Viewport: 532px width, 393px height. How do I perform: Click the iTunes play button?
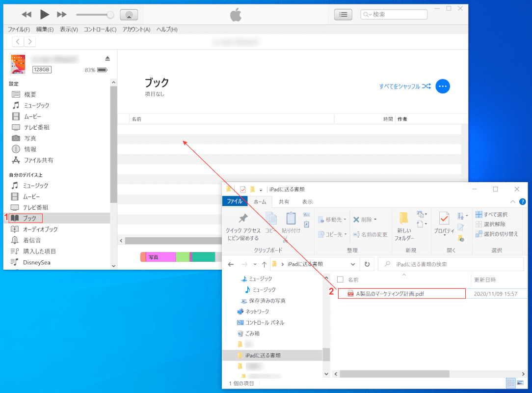[x=44, y=14]
